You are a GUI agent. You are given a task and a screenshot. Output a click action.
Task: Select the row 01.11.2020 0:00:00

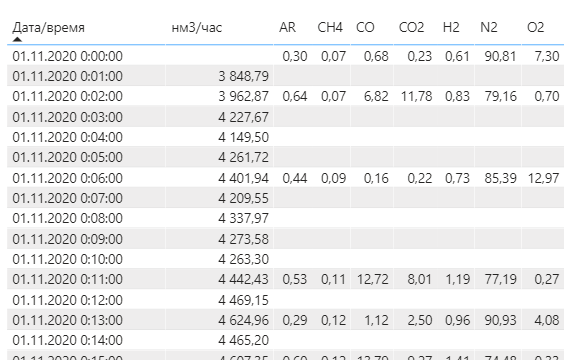tap(286, 56)
